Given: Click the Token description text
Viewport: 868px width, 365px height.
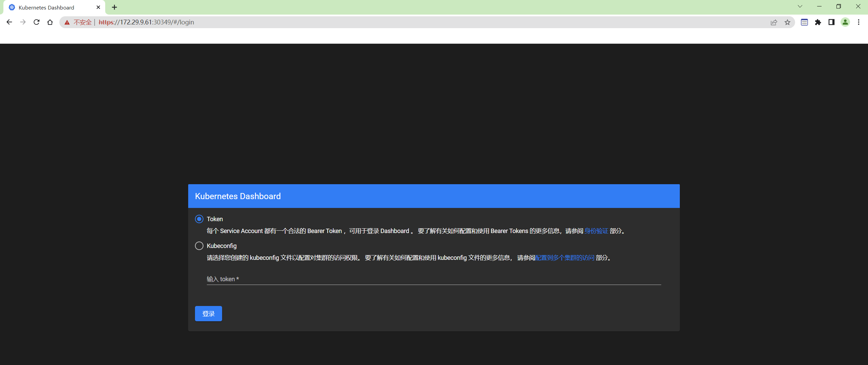Looking at the screenshot, I should (x=416, y=231).
